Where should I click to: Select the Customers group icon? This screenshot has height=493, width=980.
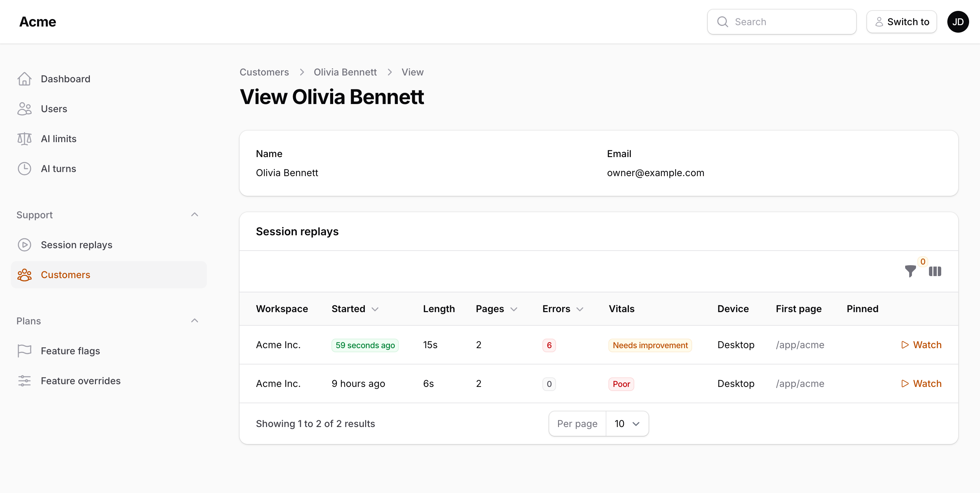point(24,275)
